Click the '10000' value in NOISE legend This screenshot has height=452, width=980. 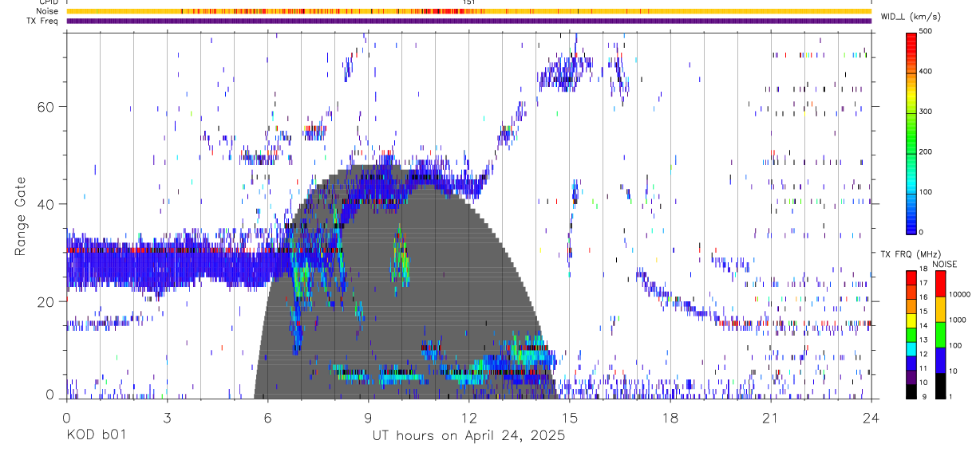coord(959,294)
